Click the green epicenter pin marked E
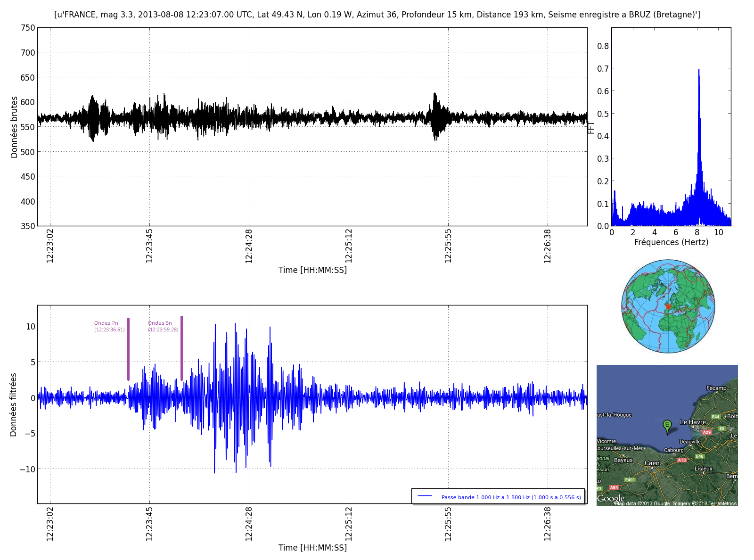This screenshot has width=754, height=560. 667,425
